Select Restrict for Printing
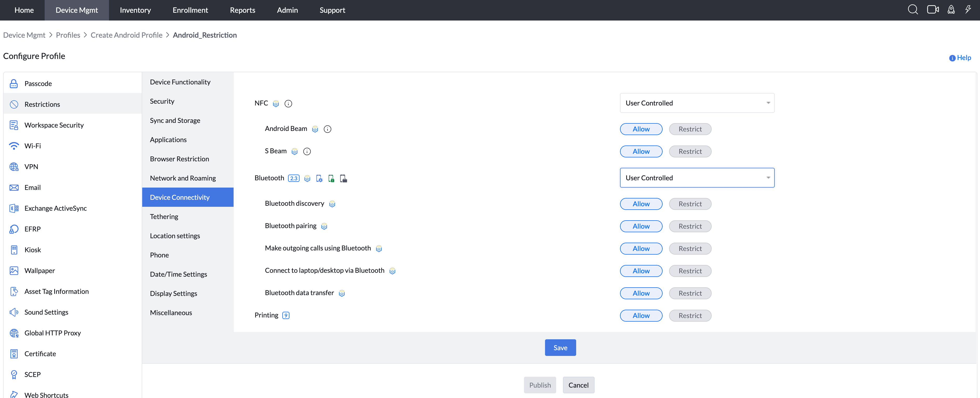The height and width of the screenshot is (398, 980). [690, 315]
